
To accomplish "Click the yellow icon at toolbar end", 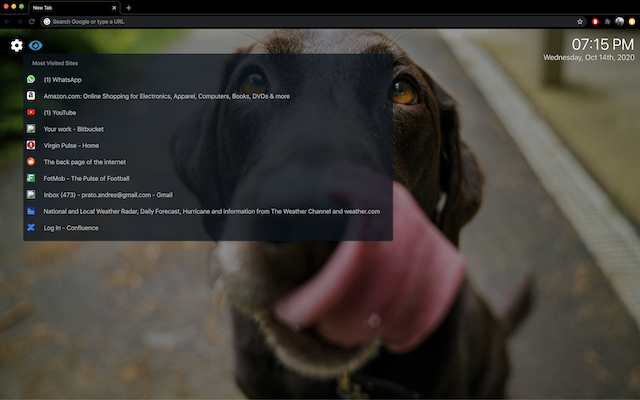I will 632,22.
